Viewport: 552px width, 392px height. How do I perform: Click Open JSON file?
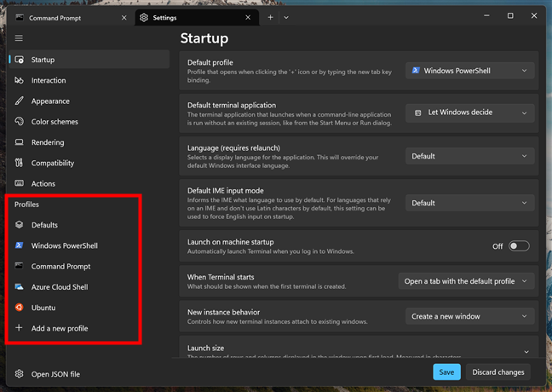[89, 374]
